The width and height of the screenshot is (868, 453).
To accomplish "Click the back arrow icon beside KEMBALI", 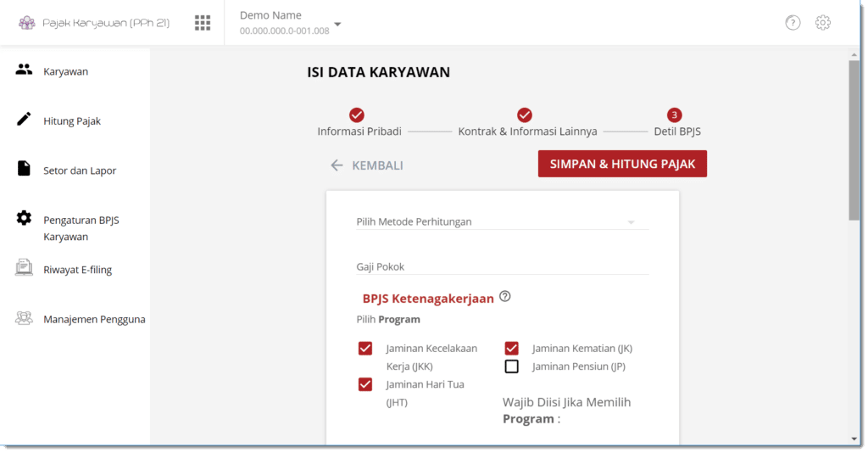I will click(x=337, y=165).
